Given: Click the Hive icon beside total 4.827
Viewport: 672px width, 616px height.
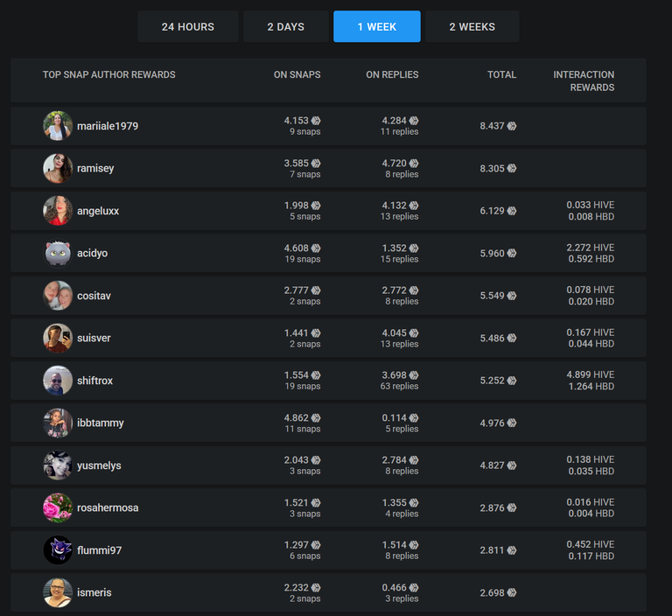Looking at the screenshot, I should [512, 465].
